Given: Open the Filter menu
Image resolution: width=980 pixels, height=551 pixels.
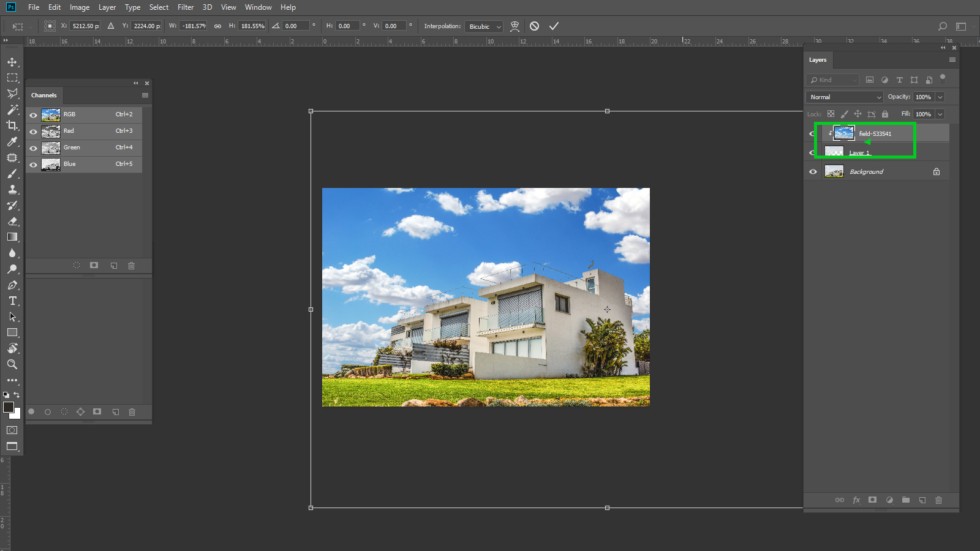Looking at the screenshot, I should pyautogui.click(x=185, y=7).
